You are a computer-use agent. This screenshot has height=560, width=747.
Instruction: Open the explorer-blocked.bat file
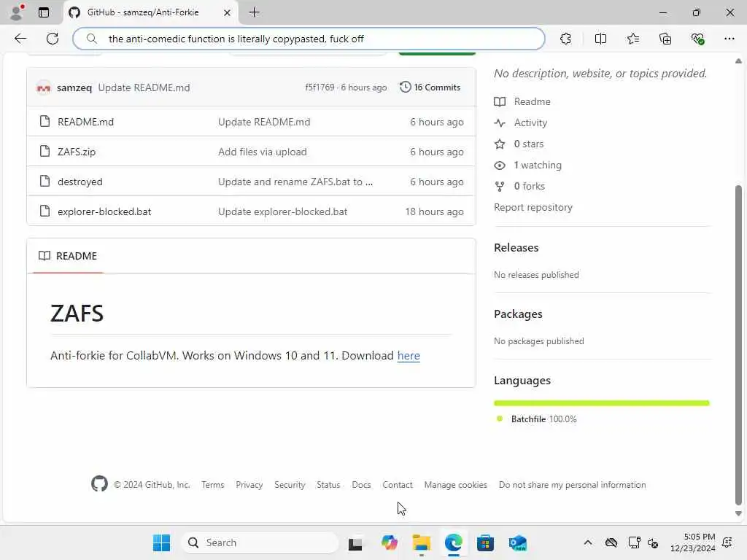click(x=104, y=212)
